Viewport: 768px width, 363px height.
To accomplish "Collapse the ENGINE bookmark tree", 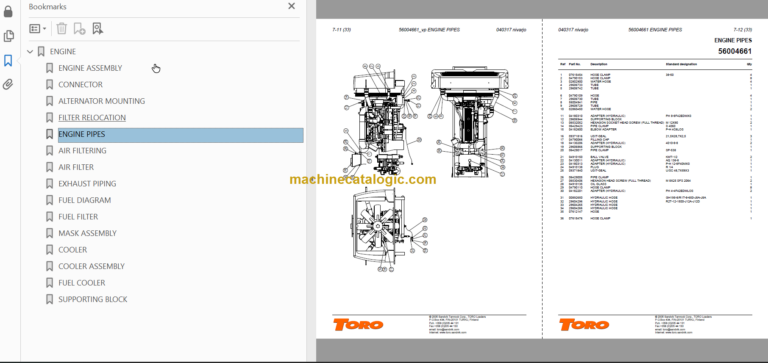I will (x=30, y=51).
